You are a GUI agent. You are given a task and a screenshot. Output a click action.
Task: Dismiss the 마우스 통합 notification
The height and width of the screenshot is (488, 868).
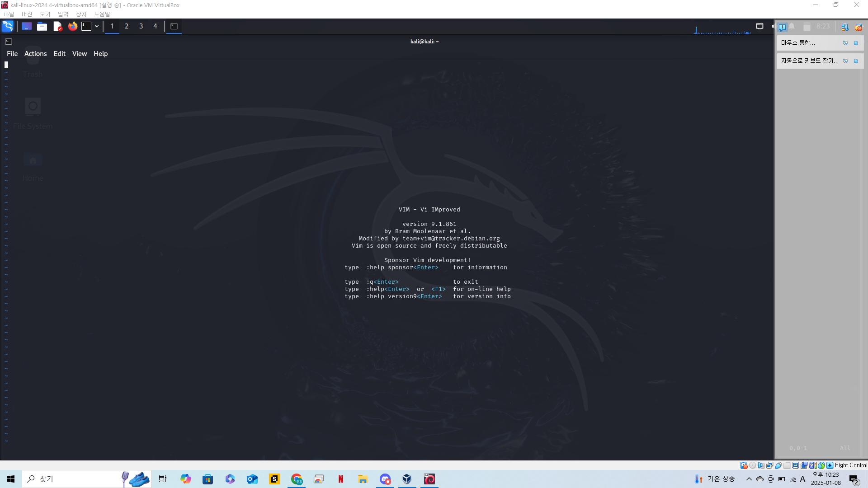click(x=856, y=43)
